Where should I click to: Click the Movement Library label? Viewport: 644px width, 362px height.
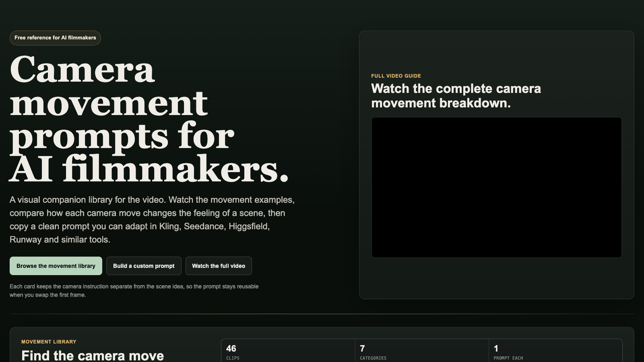point(49,341)
